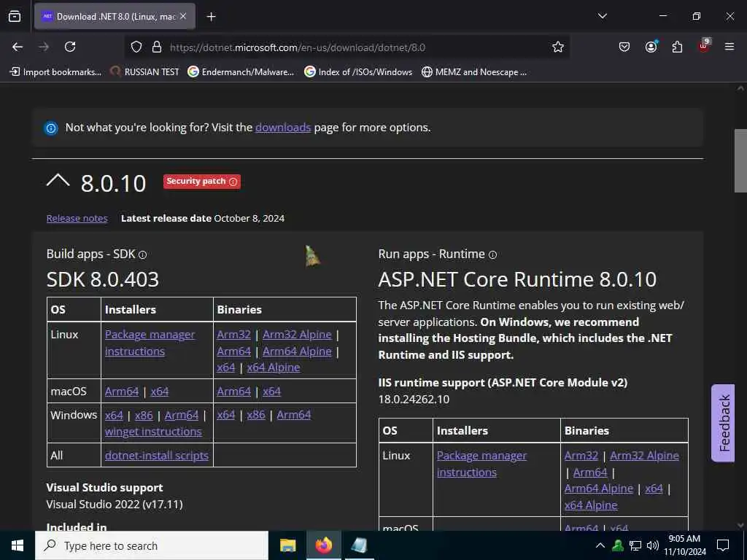This screenshot has height=560, width=747.
Task: Download SDK macOS Arm64 installer
Action: 122,392
